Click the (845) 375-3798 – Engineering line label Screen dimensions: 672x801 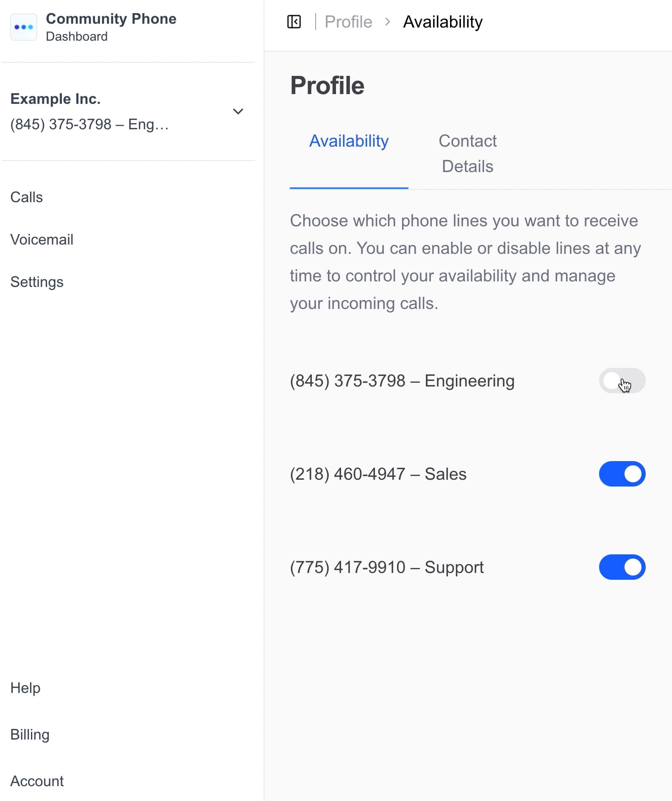pos(402,381)
